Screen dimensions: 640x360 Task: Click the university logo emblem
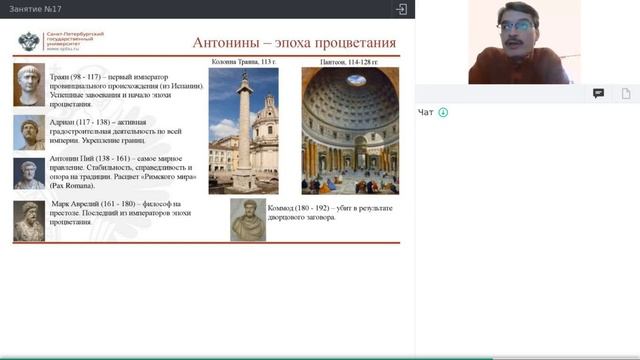click(x=29, y=42)
